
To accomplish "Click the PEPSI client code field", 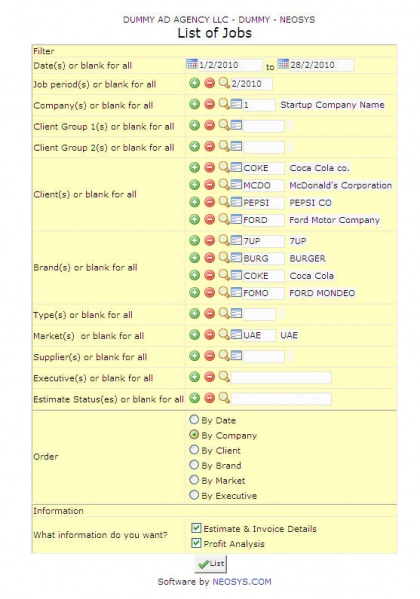I will (x=264, y=203).
